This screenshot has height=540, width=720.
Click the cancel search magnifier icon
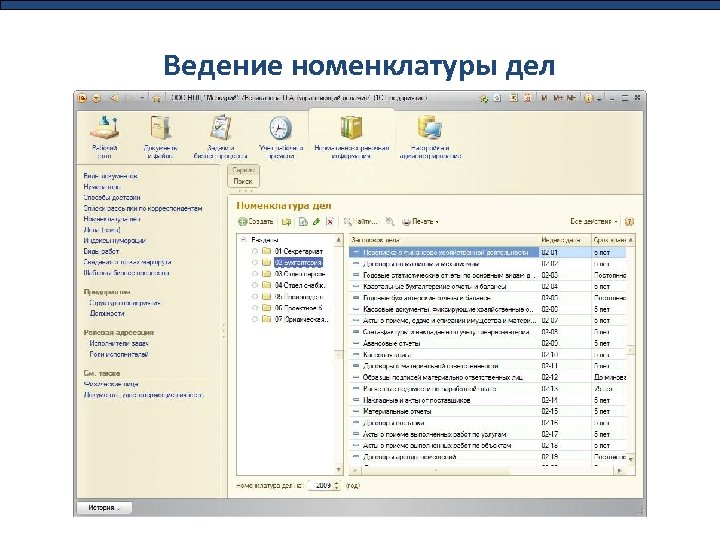tap(390, 222)
